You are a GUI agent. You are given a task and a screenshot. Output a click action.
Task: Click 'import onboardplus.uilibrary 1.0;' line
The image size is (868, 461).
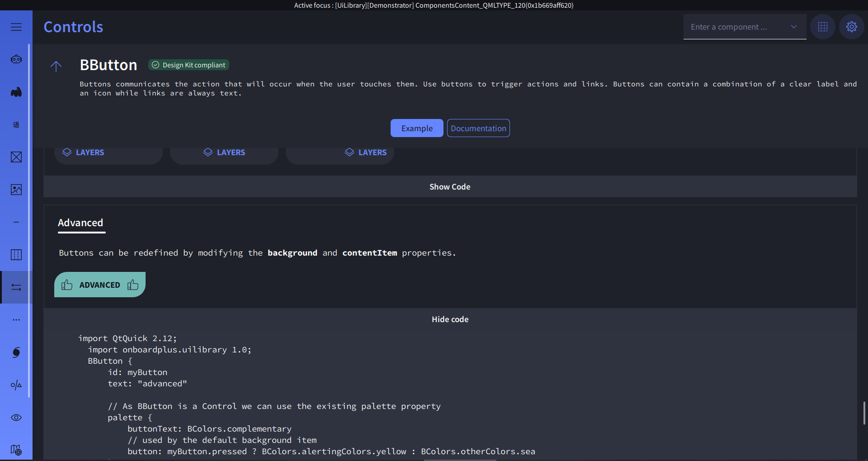point(170,350)
